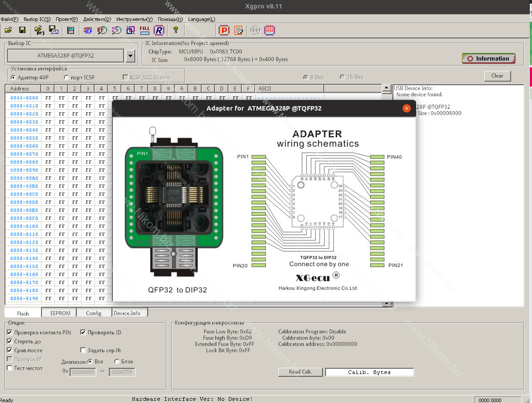Click the red-arrows chip icon in toolbar
Image resolution: width=532 pixels, height=403 pixels.
coord(269,30)
